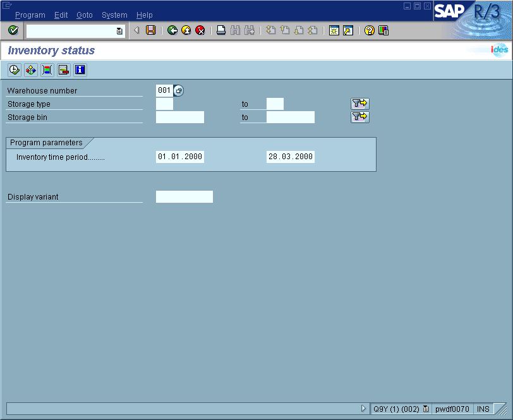Click multiple selection button for Storage type
Image resolution: width=513 pixels, height=420 pixels.
click(x=360, y=104)
